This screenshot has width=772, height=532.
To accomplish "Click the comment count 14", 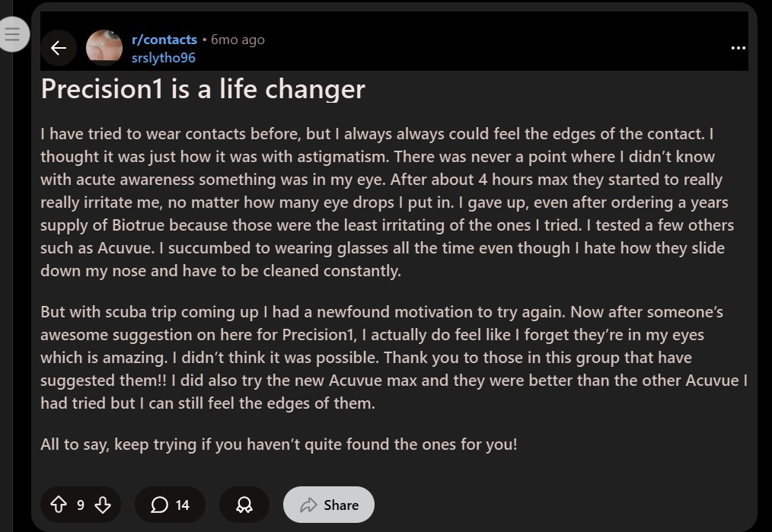I will [x=183, y=505].
